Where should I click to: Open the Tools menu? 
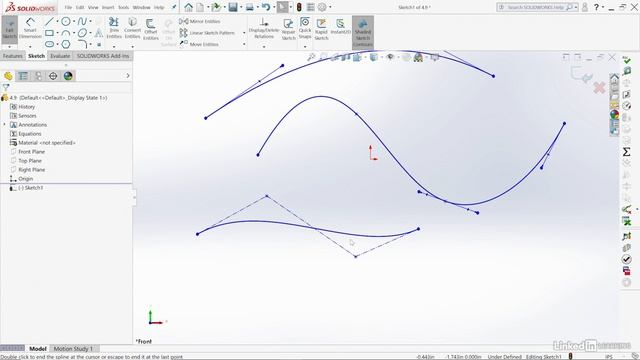pyautogui.click(x=124, y=7)
